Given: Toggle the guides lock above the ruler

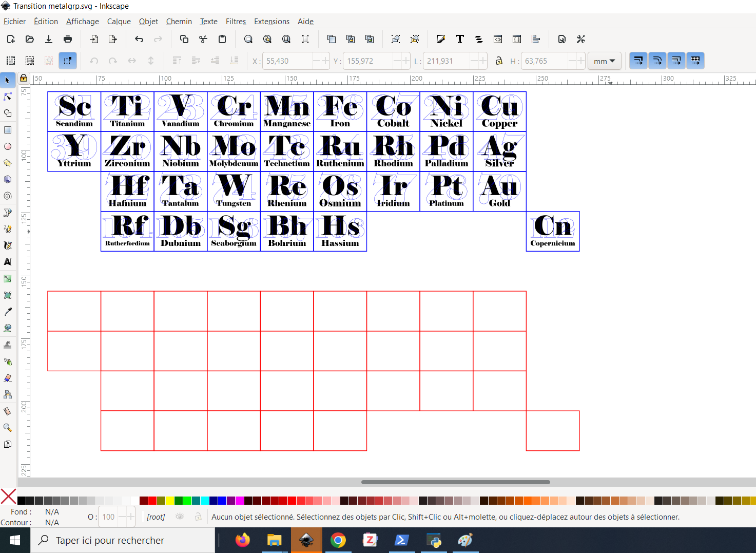Looking at the screenshot, I should point(24,78).
